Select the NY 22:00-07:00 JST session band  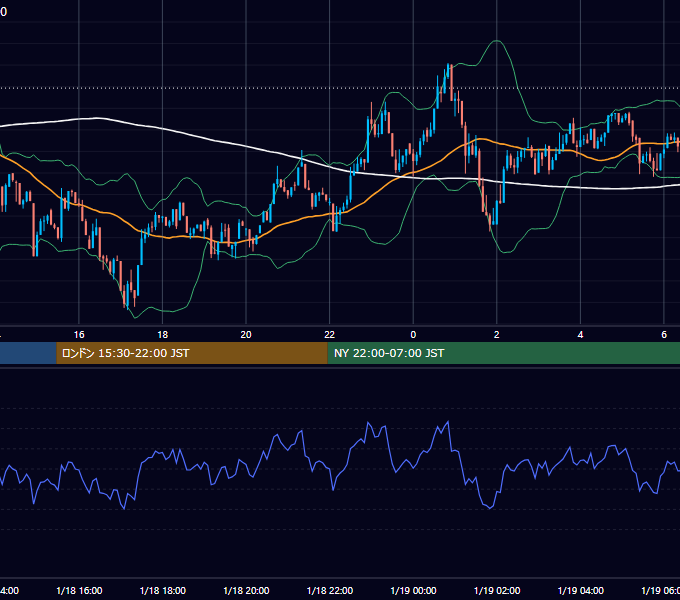pyautogui.click(x=503, y=353)
